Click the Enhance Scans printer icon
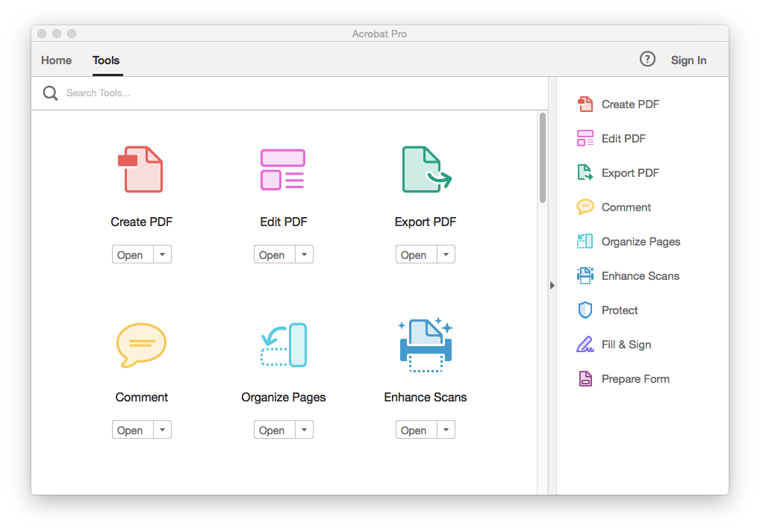 [x=425, y=345]
